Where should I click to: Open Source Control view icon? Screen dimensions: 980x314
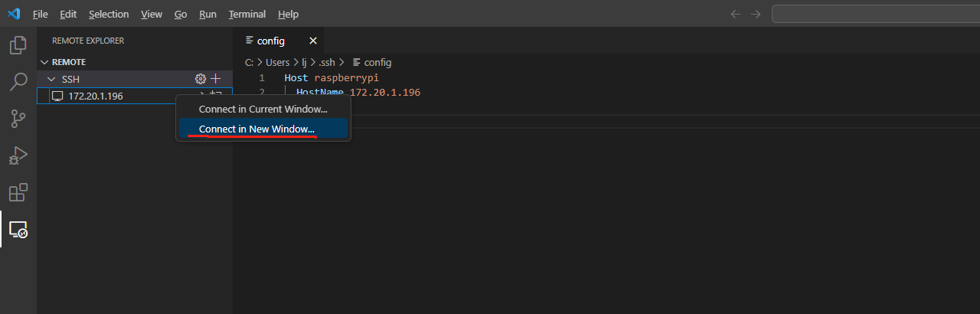point(18,119)
